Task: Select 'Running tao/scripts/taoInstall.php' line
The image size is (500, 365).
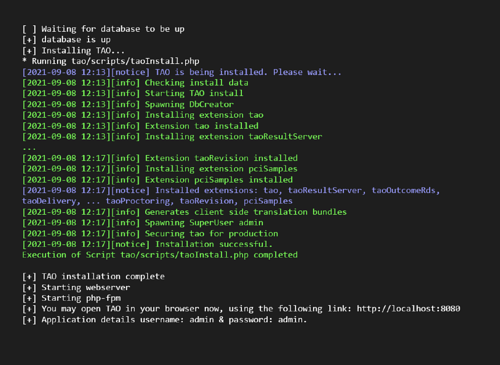Action: (111, 61)
